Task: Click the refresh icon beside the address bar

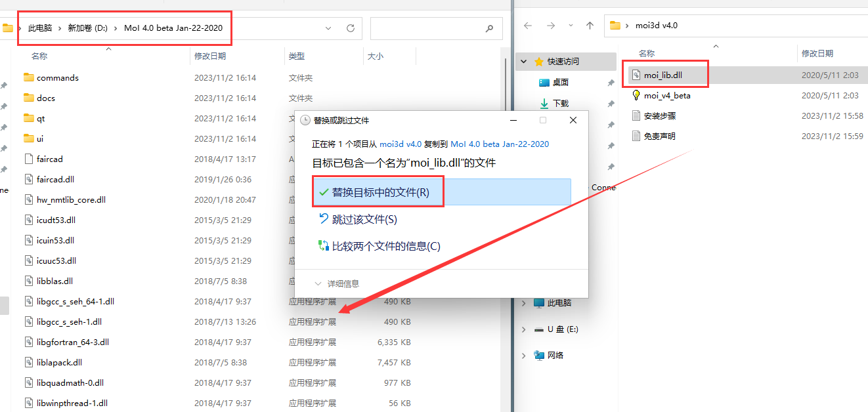Action: [x=351, y=28]
